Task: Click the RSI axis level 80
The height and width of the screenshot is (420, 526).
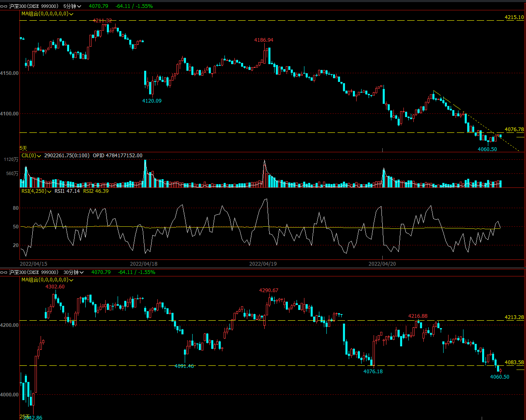Action: coord(16,208)
